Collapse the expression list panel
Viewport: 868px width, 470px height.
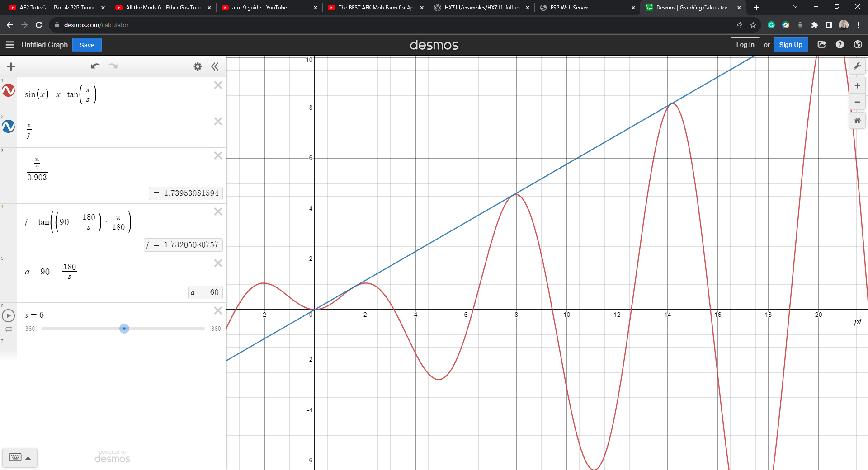point(215,66)
